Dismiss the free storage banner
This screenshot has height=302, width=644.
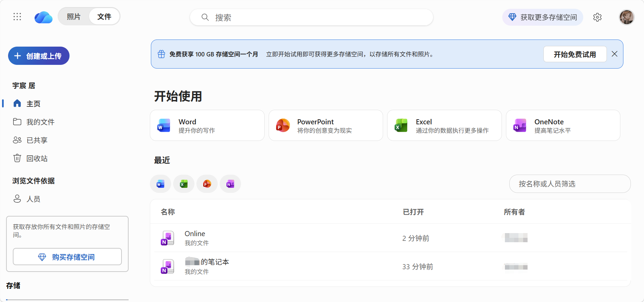tap(615, 54)
